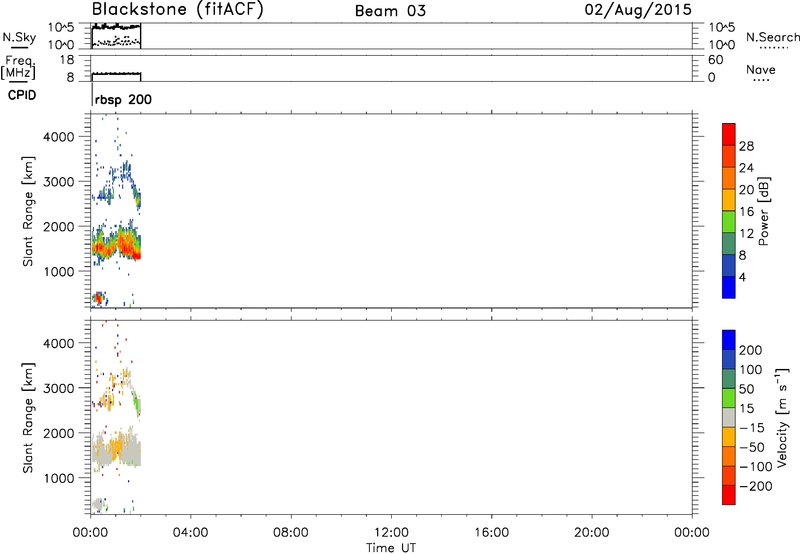The image size is (800, 554).
Task: Click the '04:00' time tick label
Action: (190, 533)
